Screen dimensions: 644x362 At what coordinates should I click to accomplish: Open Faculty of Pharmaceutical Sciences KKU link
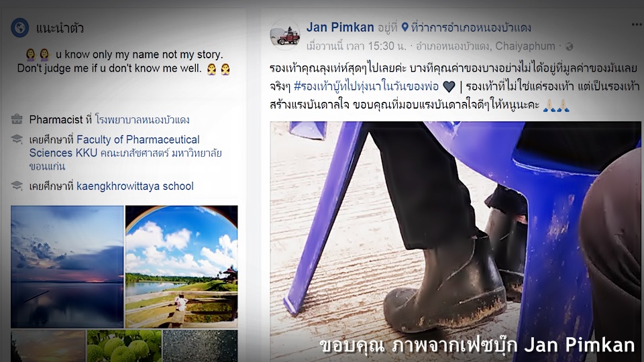pyautogui.click(x=125, y=153)
